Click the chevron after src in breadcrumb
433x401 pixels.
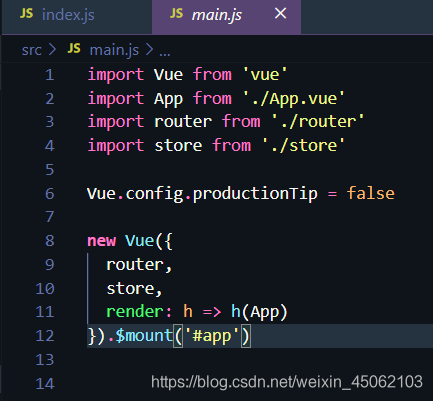tap(52, 50)
